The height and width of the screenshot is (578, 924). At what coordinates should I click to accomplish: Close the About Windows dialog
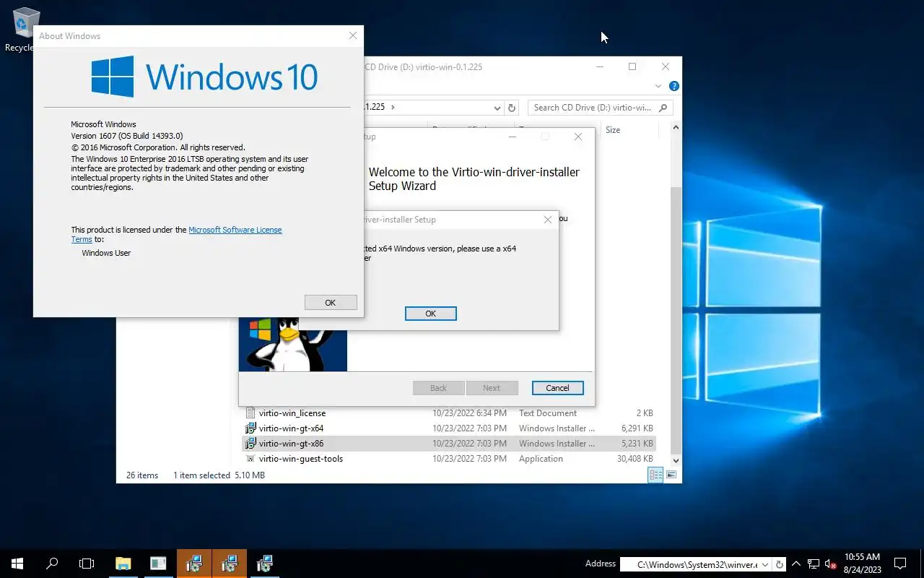pos(353,35)
